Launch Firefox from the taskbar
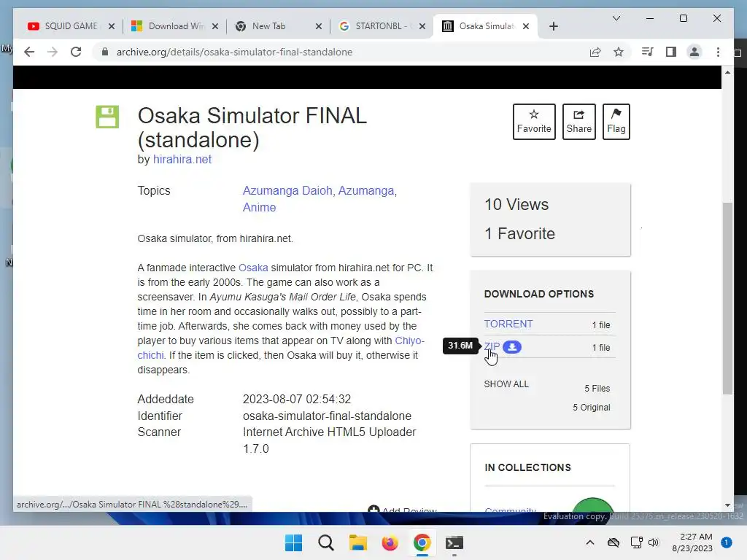 390,542
